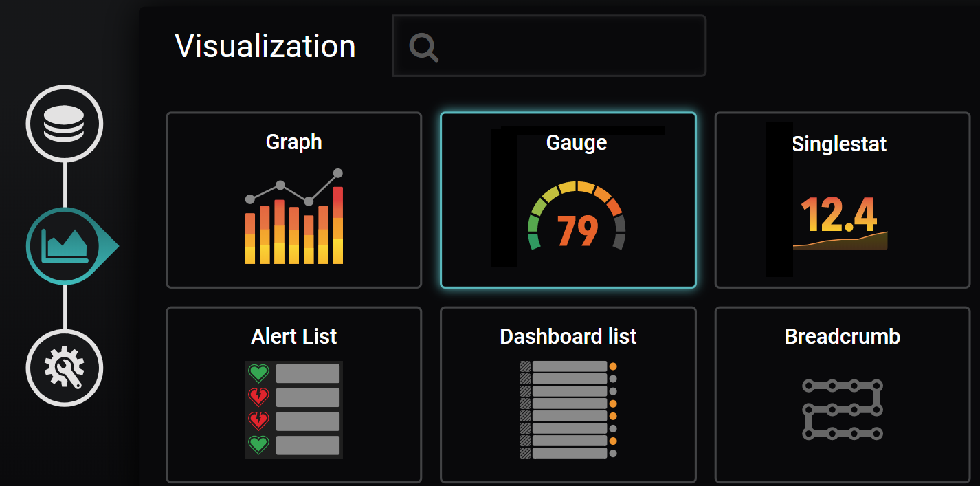
Task: Choose the Singlestat visualization card
Action: [843, 200]
